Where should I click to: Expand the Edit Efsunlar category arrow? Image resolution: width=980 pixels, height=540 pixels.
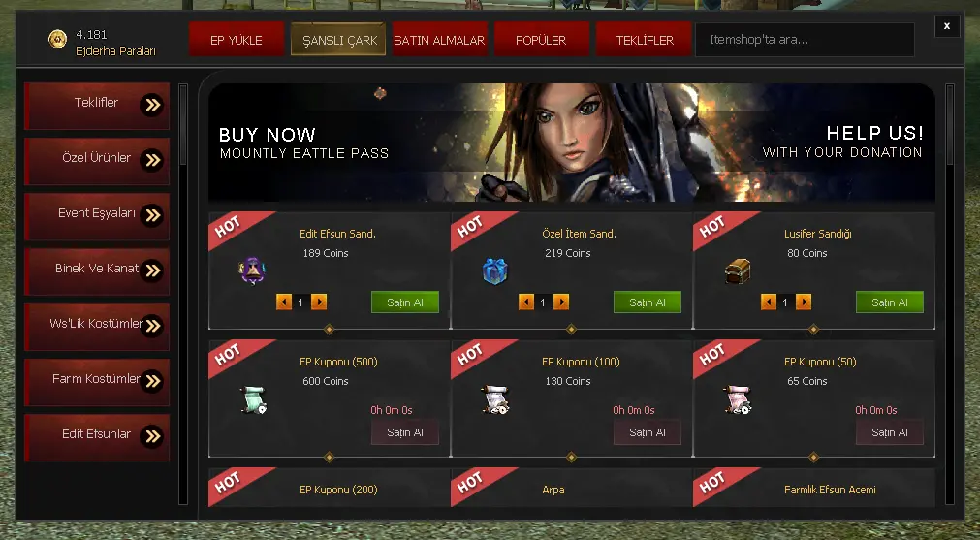(x=152, y=436)
